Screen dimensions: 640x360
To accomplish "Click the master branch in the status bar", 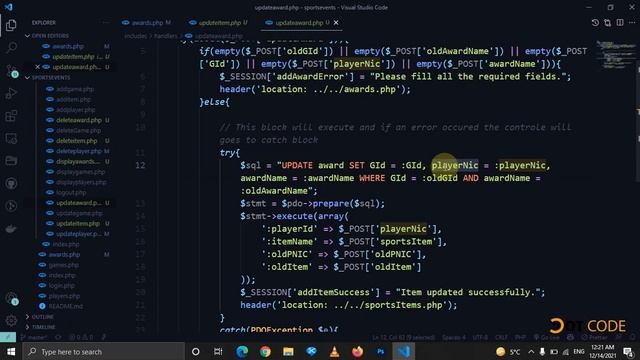I will pos(34,338).
